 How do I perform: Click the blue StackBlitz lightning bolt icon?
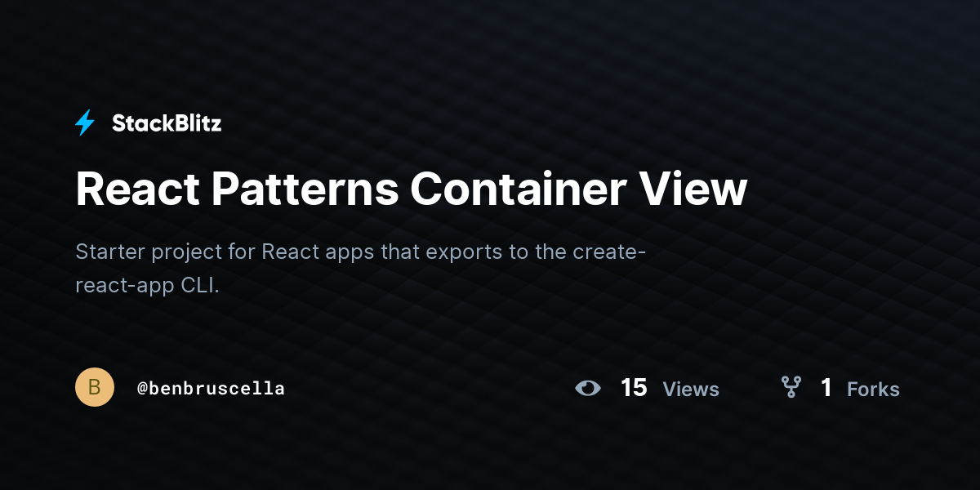point(85,123)
